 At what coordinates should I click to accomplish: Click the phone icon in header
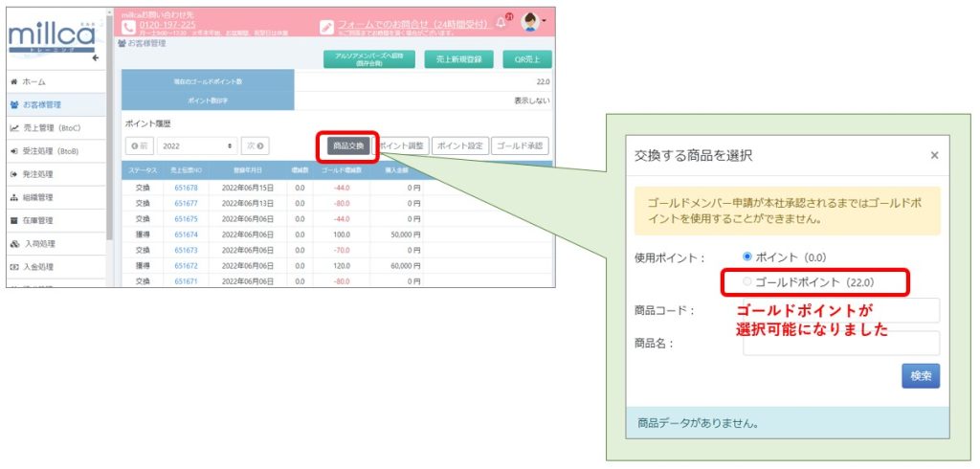[129, 26]
